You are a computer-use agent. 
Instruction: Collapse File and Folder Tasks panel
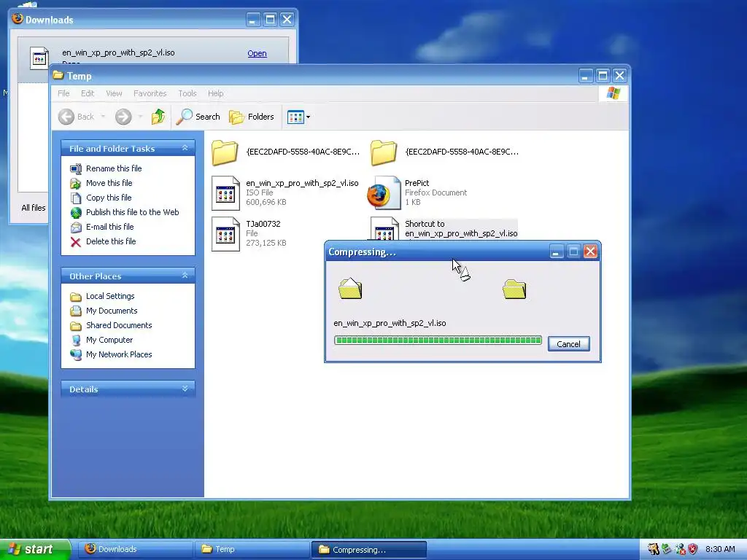click(x=185, y=148)
